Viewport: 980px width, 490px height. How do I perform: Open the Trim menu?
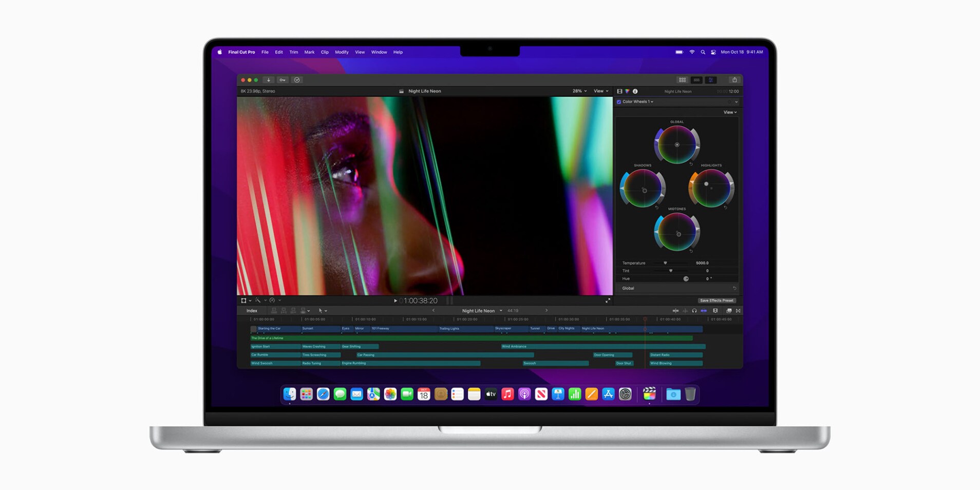tap(294, 52)
